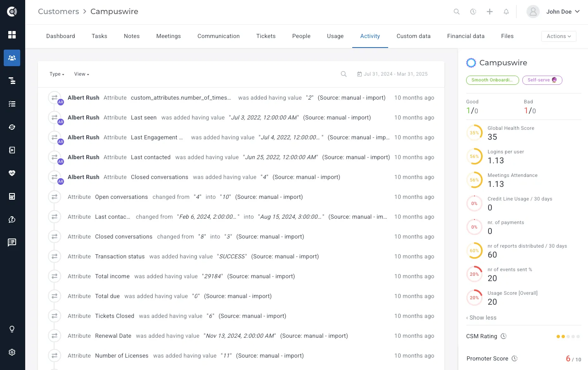Viewport: 588px width, 370px height.
Task: Click the history icon beside CSM Rating
Action: coord(504,336)
